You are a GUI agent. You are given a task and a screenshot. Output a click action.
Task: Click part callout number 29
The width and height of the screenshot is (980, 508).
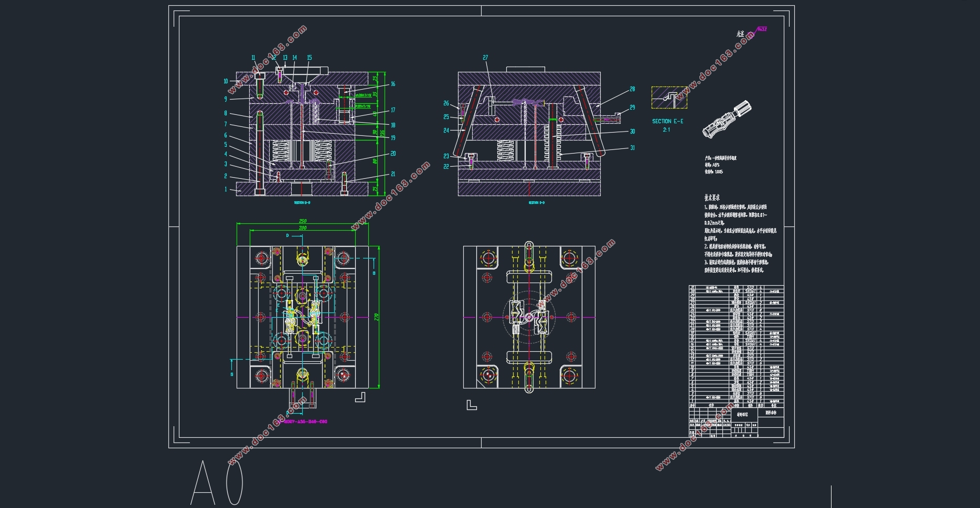633,107
